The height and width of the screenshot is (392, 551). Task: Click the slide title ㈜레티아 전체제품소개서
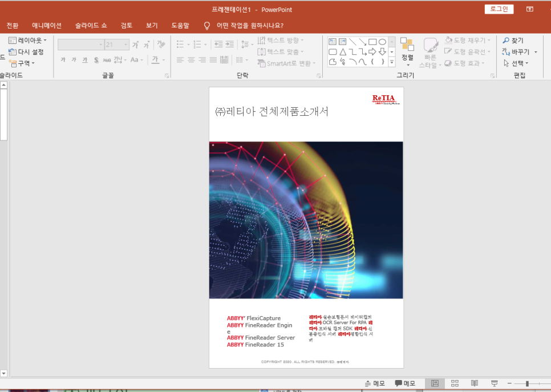[x=272, y=111]
